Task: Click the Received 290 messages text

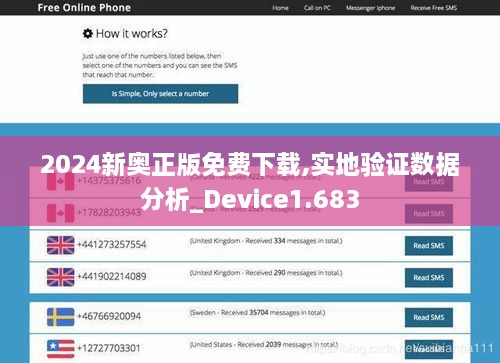Action: [x=266, y=273]
